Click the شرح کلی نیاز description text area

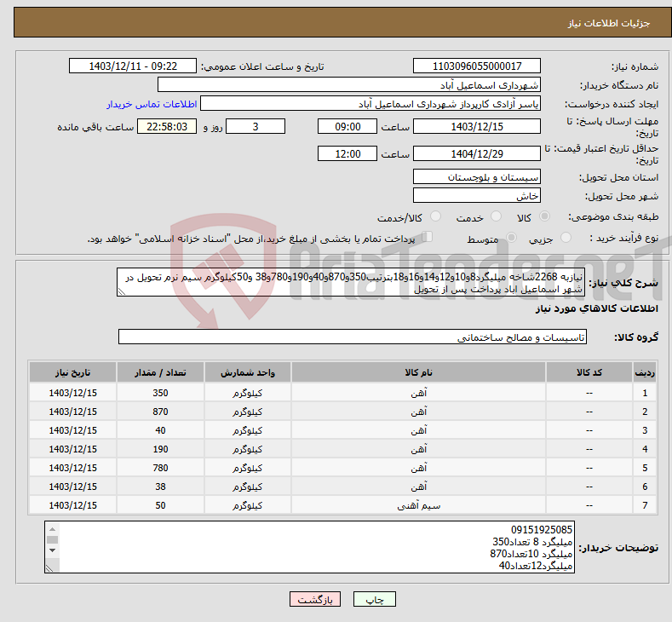(351, 282)
